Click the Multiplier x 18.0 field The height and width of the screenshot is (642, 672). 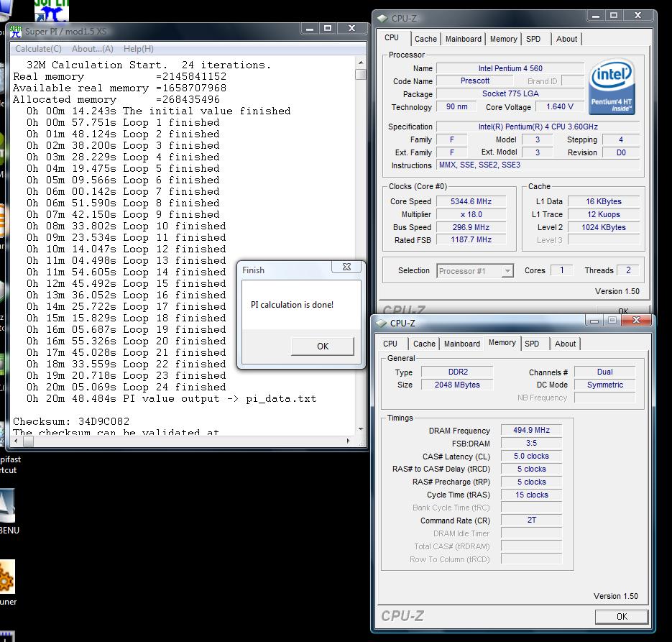tap(471, 214)
